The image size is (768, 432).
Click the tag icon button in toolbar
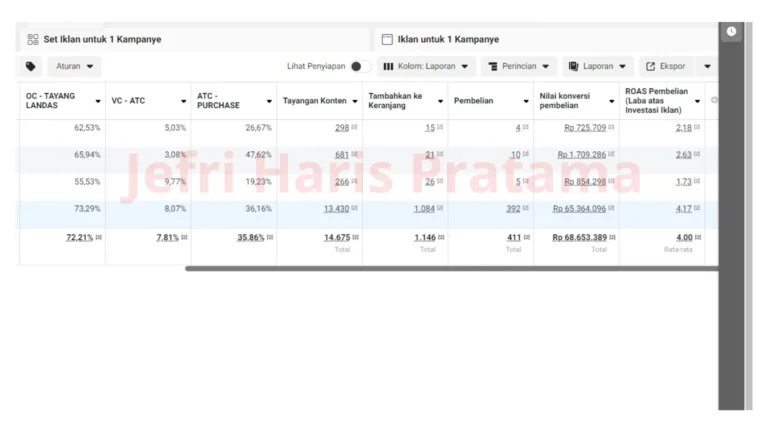pos(32,67)
